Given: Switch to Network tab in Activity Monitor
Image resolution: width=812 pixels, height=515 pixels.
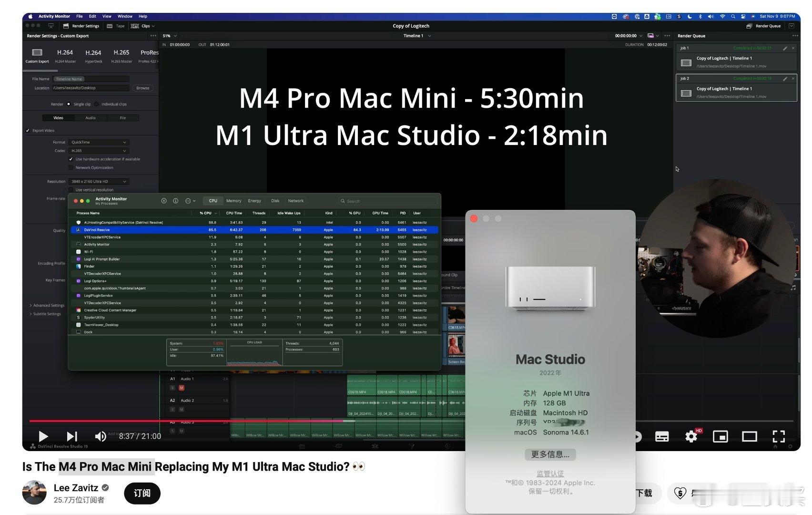Looking at the screenshot, I should (295, 201).
